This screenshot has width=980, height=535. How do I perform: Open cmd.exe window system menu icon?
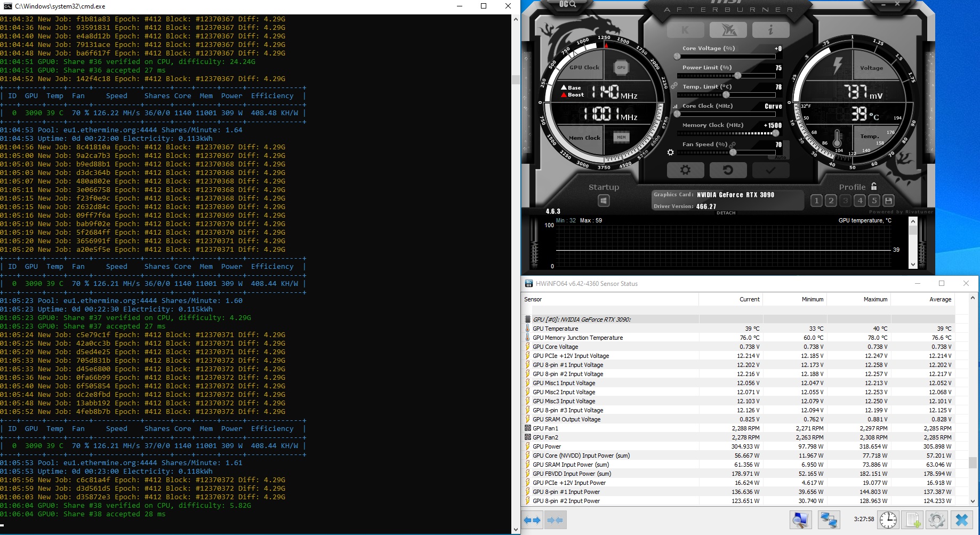pyautogui.click(x=7, y=6)
